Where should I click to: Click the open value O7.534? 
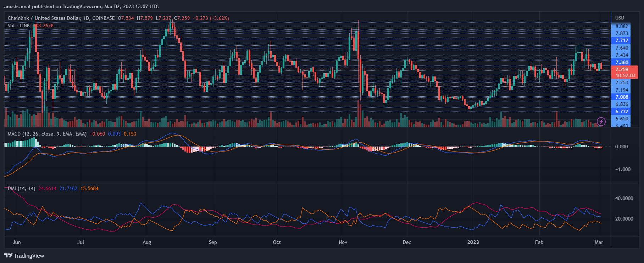(x=126, y=18)
